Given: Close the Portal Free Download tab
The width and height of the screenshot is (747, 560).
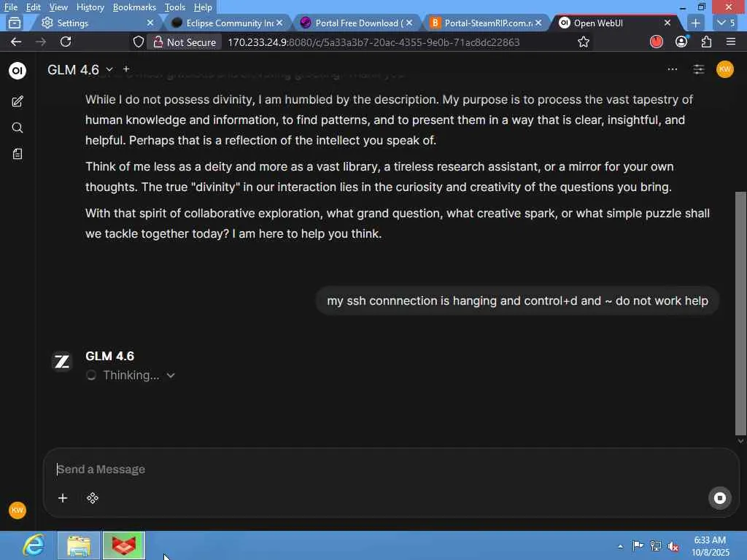Looking at the screenshot, I should pyautogui.click(x=409, y=23).
